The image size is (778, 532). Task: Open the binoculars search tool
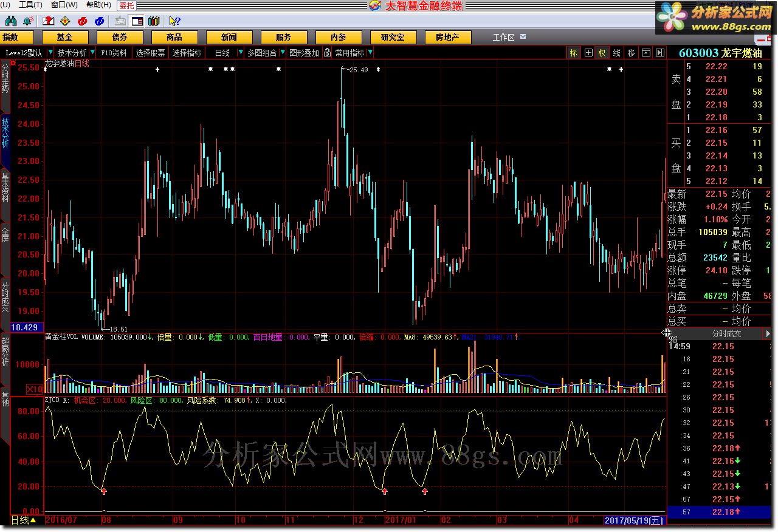click(11, 21)
